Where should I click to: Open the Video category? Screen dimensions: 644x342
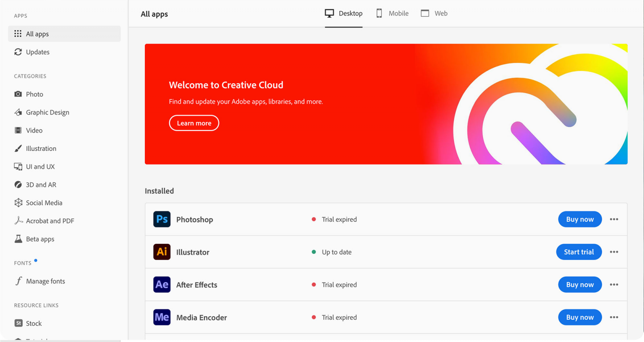click(x=64, y=130)
